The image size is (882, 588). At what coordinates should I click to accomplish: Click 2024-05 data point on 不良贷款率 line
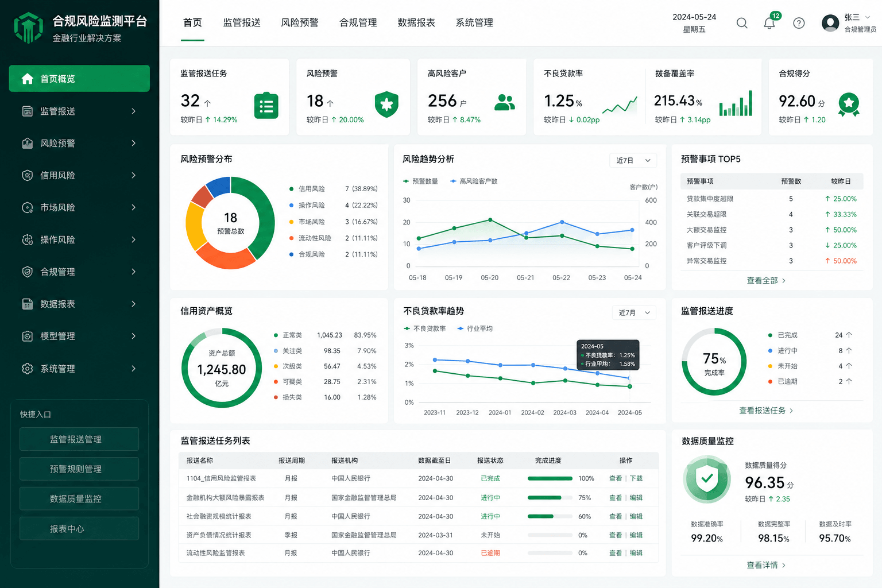630,386
